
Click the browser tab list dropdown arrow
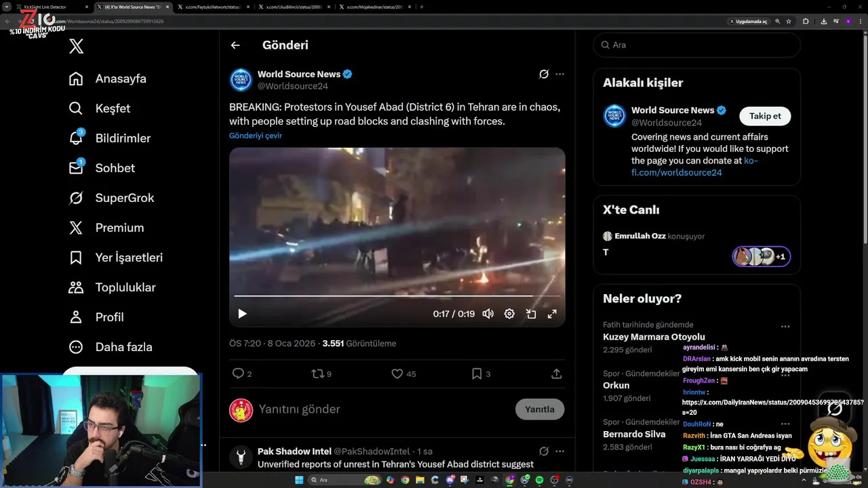click(x=6, y=7)
